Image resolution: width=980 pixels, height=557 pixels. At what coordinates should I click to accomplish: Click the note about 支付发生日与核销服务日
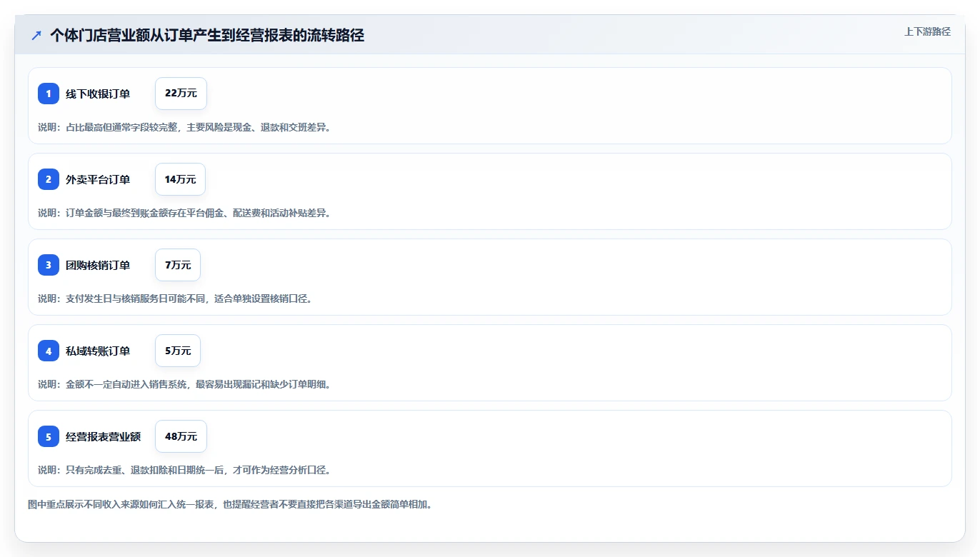[175, 298]
